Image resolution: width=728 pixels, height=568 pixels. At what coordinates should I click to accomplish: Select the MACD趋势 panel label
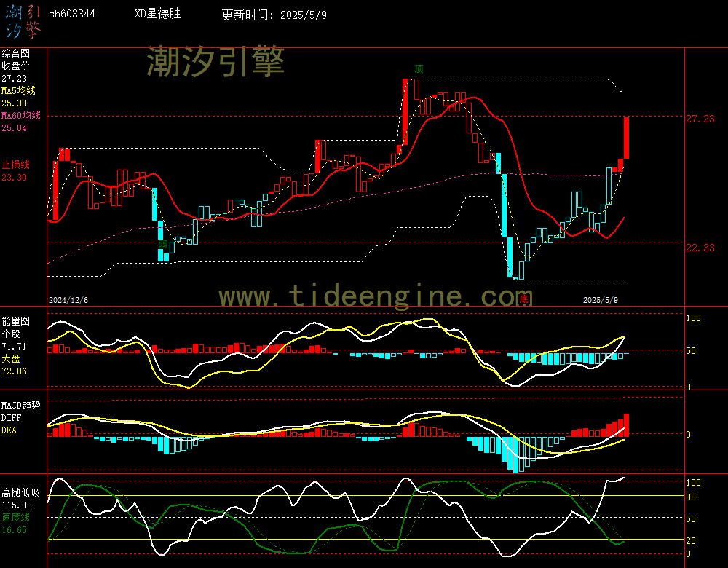(21, 406)
